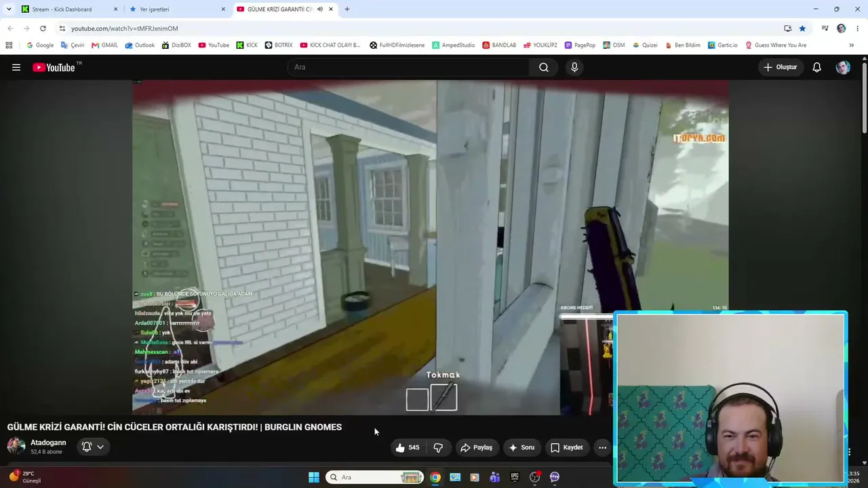Viewport: 868px width, 488px height.
Task: Launch Chrome from the taskbar
Action: [x=435, y=477]
